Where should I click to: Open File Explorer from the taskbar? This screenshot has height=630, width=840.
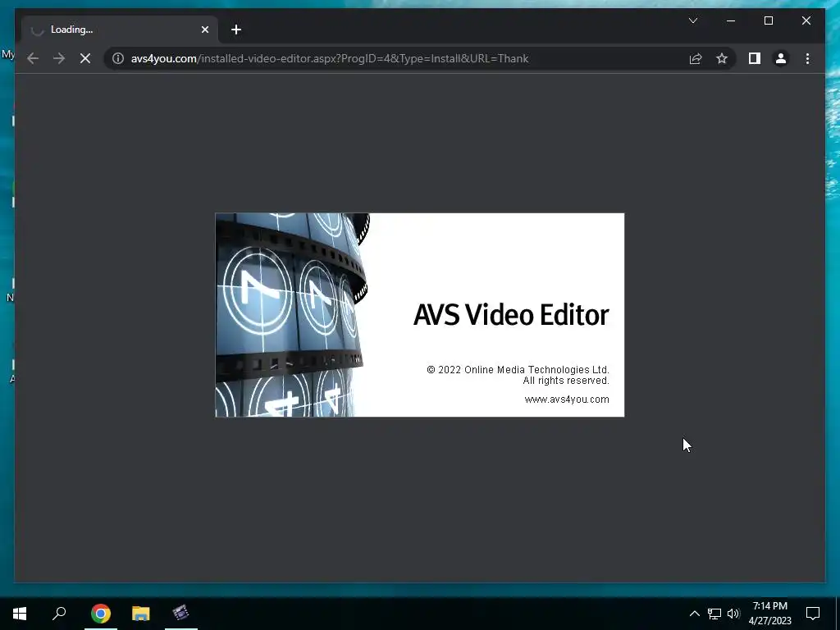tap(141, 613)
